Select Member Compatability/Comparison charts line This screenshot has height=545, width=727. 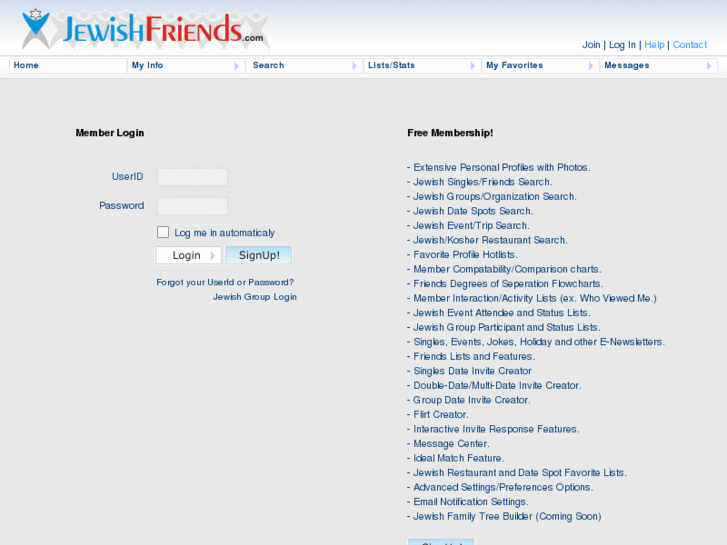(x=504, y=269)
